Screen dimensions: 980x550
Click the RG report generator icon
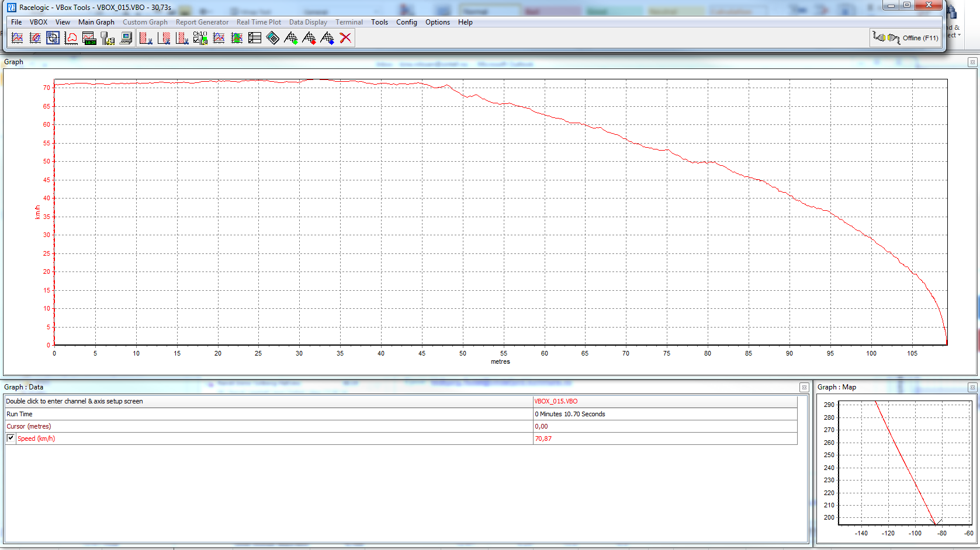[53, 38]
